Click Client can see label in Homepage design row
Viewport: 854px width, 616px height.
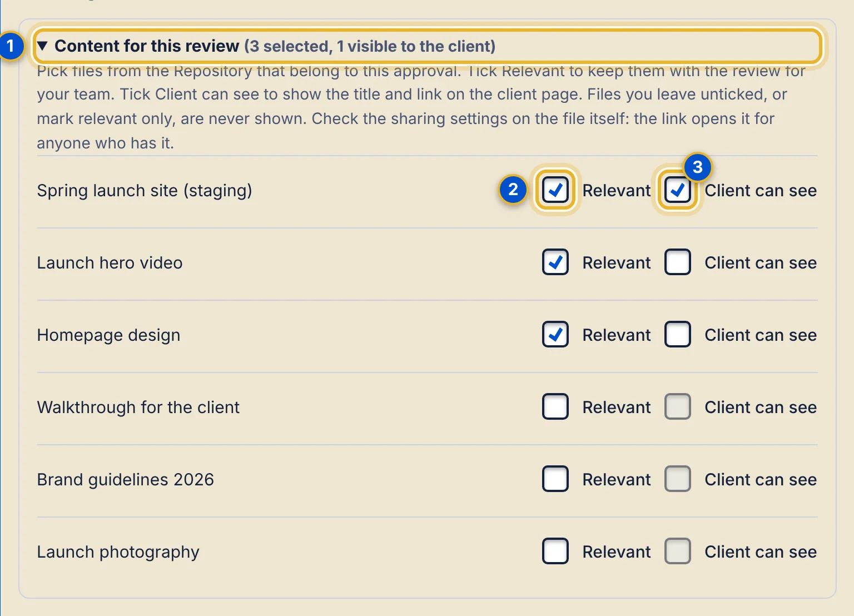(x=761, y=335)
